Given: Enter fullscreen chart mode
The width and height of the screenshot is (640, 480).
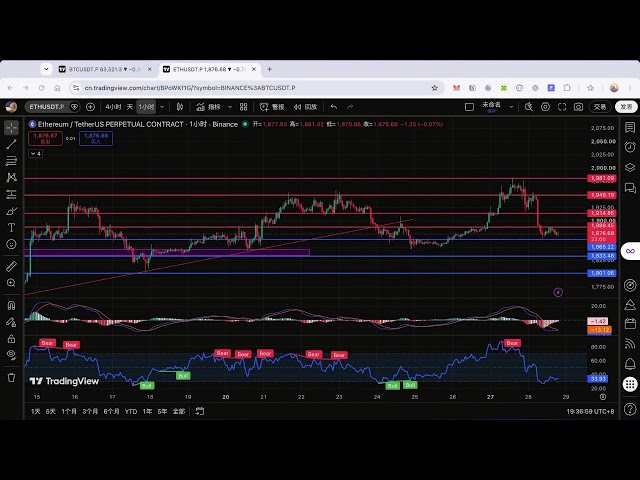Looking at the screenshot, I should pos(562,107).
